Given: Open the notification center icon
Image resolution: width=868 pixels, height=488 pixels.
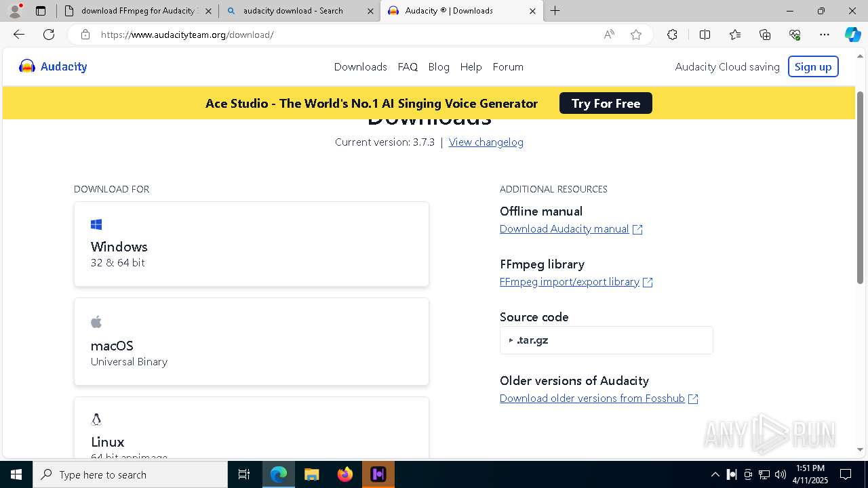Looking at the screenshot, I should pos(846,474).
